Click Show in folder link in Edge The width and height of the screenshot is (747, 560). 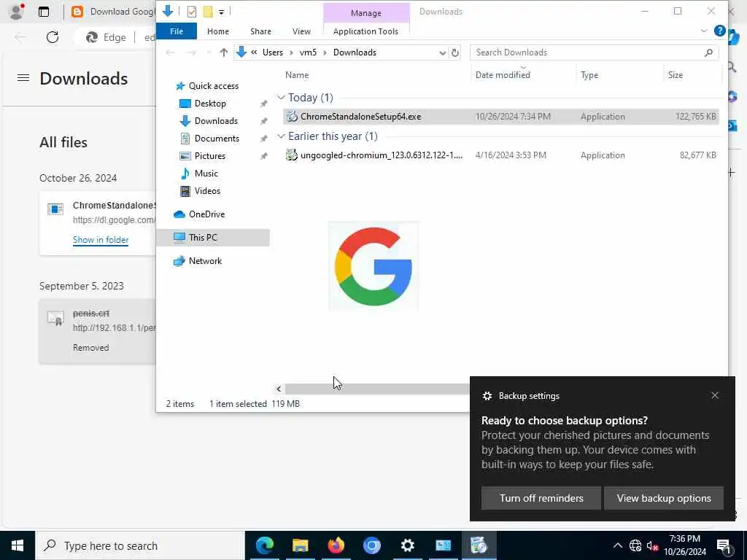coord(101,240)
